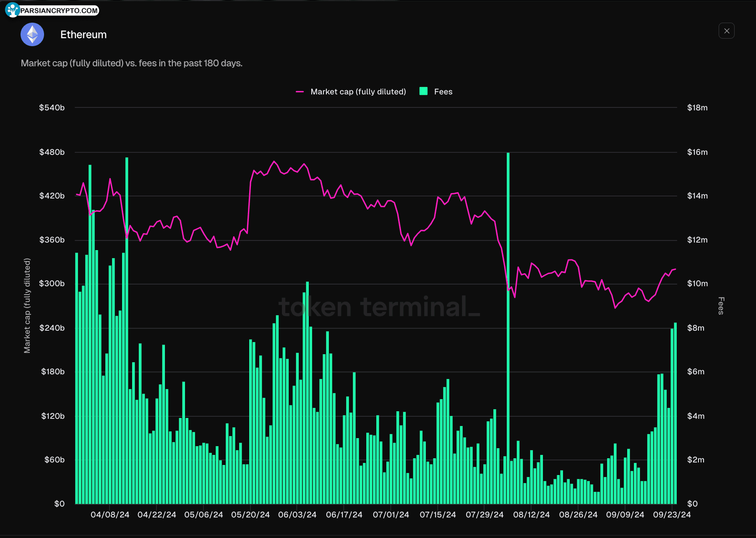Click the chart subtitle about past 180 days
This screenshot has height=538, width=756.
pos(132,63)
